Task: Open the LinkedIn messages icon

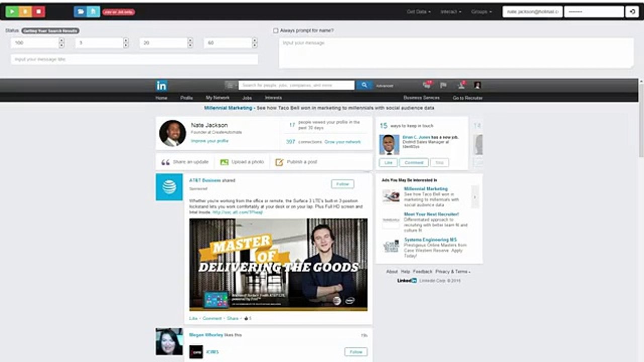Action: pyautogui.click(x=427, y=85)
